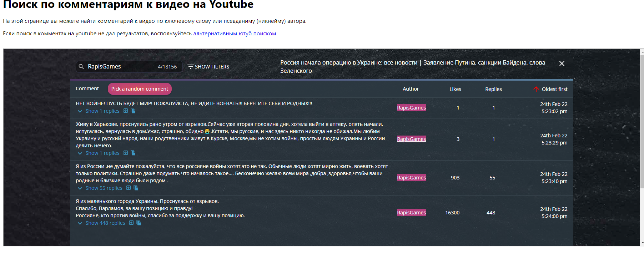
Task: Expand Show 55 replies
Action: tap(100, 188)
